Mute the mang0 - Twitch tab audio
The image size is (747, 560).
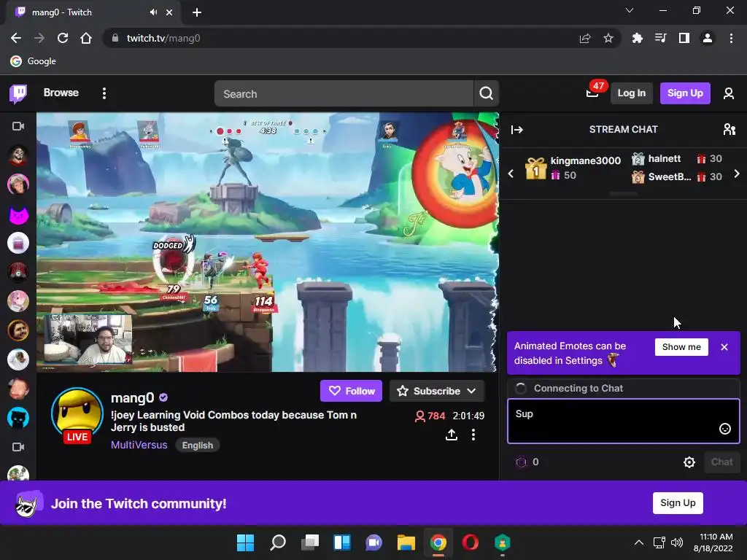[153, 12]
